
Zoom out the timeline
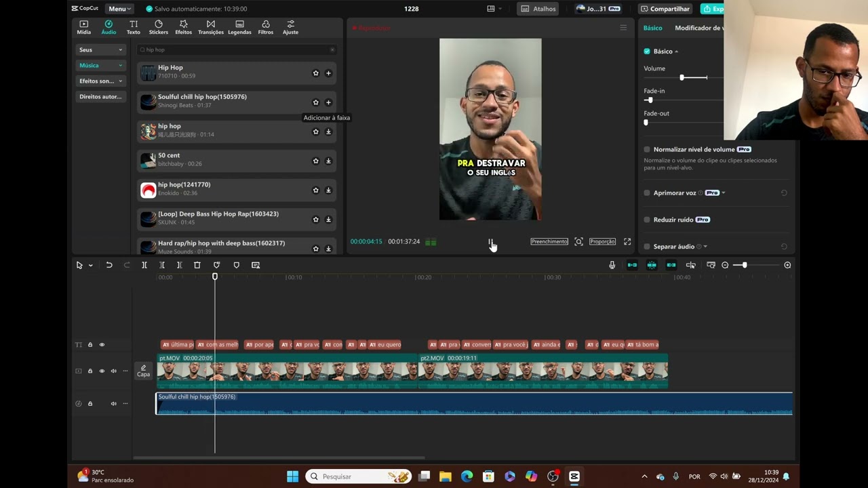tap(725, 265)
